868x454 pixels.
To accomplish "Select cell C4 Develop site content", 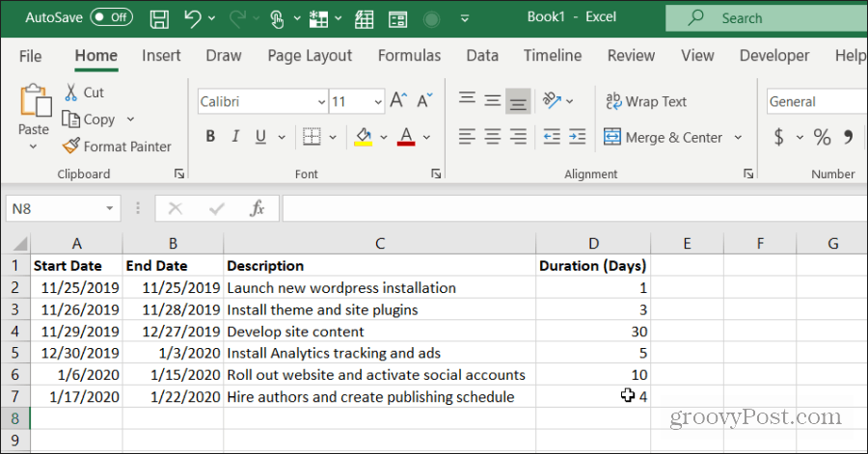I will click(379, 332).
